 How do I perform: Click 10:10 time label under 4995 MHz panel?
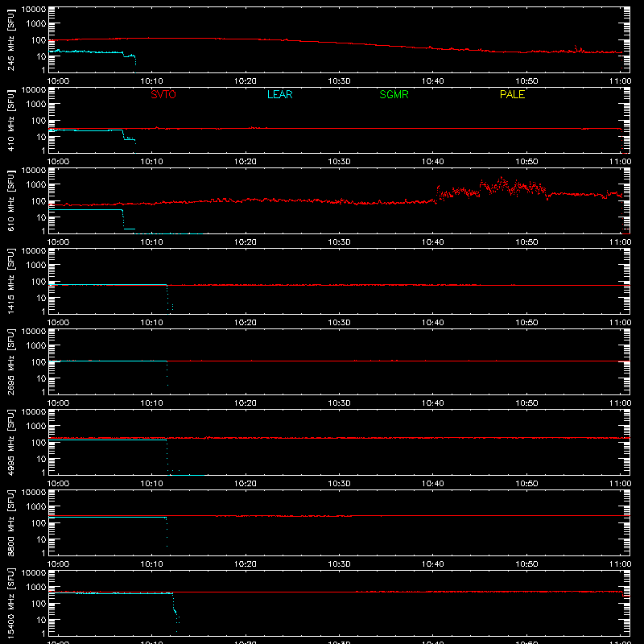tap(151, 484)
